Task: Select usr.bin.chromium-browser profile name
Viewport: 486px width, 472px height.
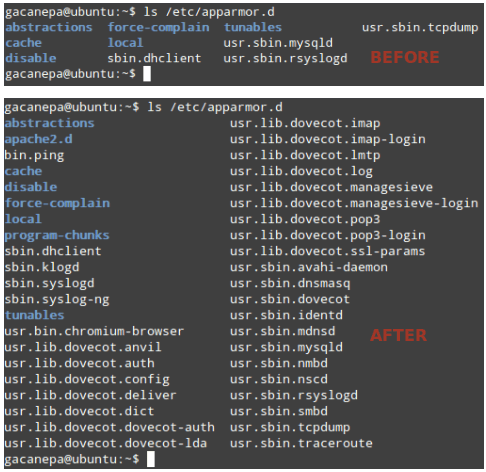Action: (x=94, y=331)
